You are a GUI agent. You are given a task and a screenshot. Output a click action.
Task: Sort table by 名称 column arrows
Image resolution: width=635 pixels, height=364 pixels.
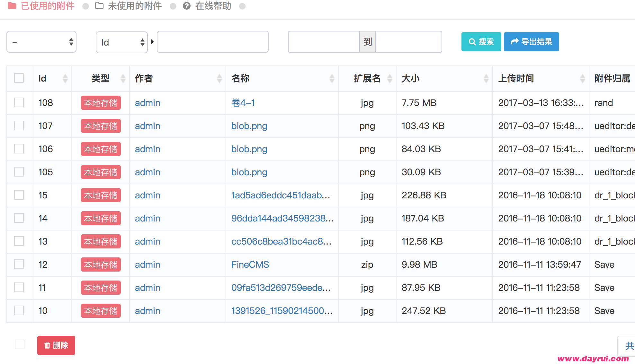point(332,79)
